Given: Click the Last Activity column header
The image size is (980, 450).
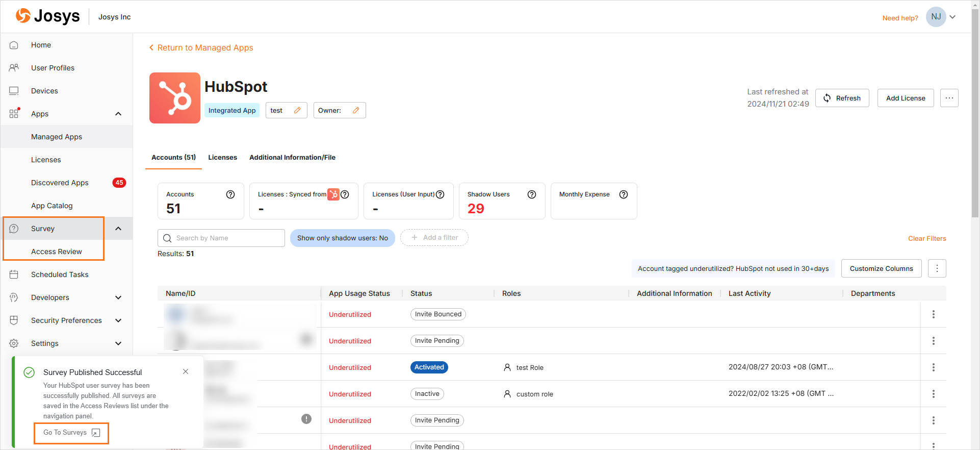Looking at the screenshot, I should point(750,293).
